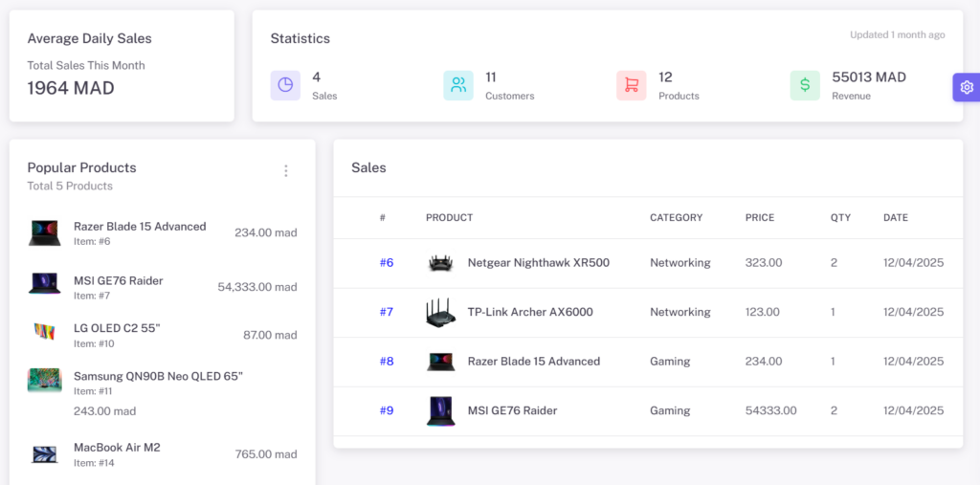Click the # column header
Screen dimensions: 980x485
click(x=383, y=217)
